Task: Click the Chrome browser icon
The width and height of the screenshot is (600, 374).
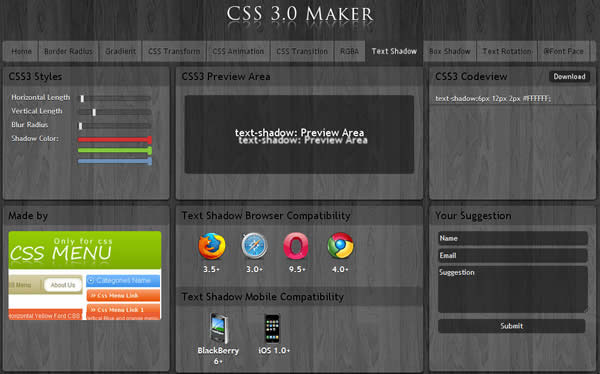Action: [341, 246]
